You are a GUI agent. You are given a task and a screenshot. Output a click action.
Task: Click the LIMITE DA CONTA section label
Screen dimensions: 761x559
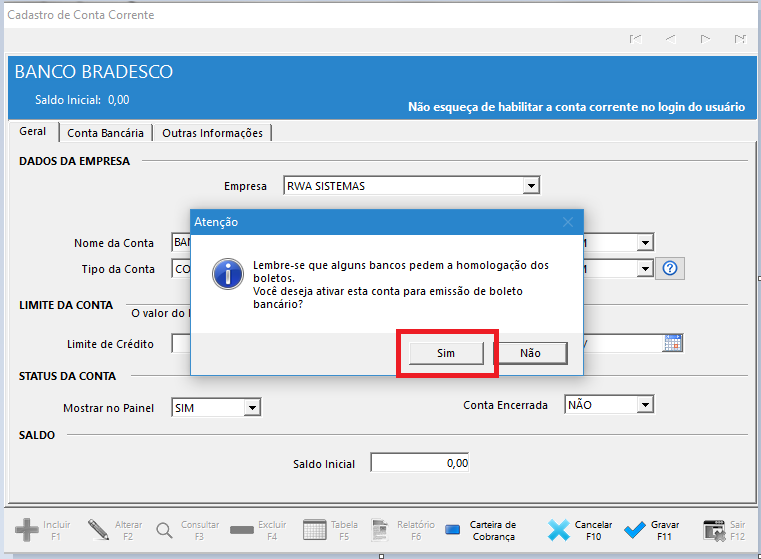66,305
